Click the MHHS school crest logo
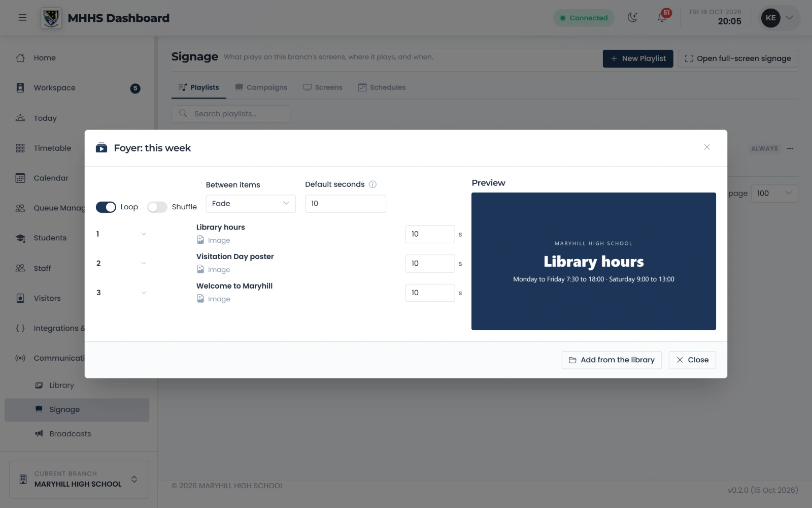The width and height of the screenshot is (812, 508). point(51,18)
